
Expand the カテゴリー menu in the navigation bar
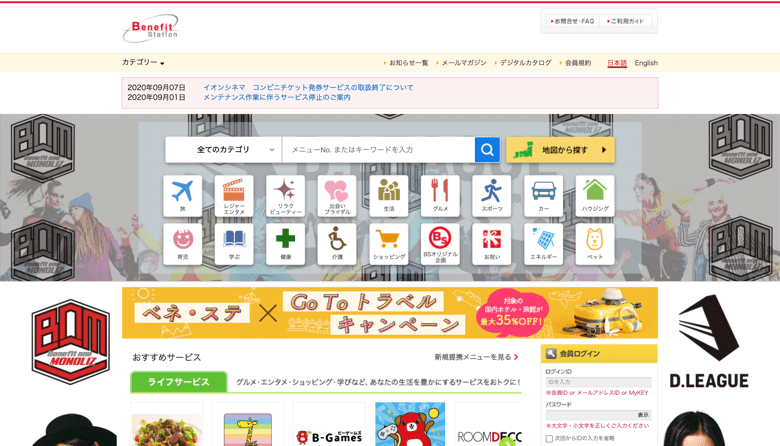tap(143, 63)
